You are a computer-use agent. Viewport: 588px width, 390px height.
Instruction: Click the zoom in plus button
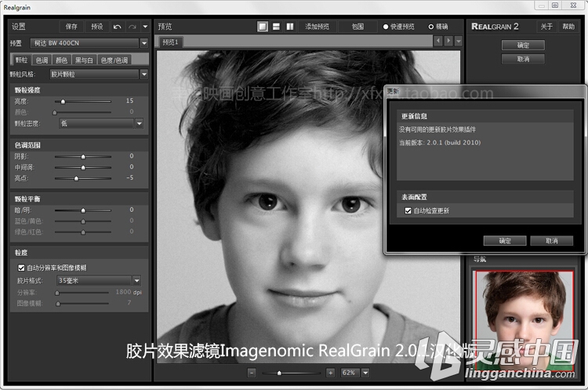(330, 373)
